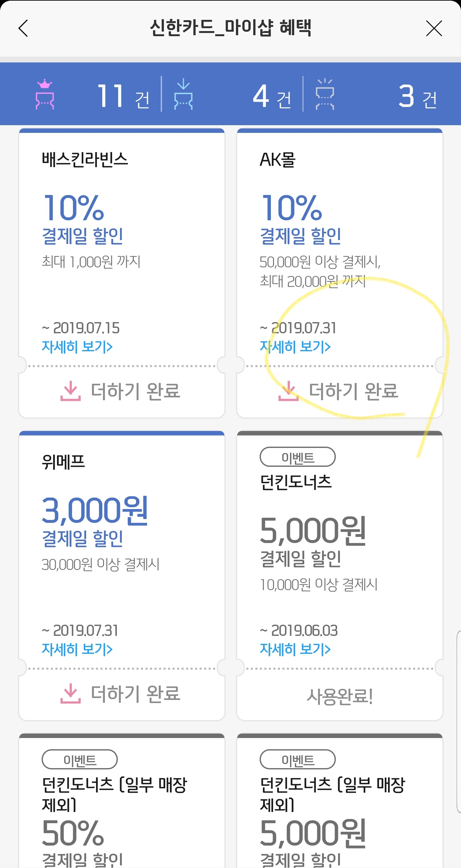Select the downloaded coupons arrow icon

[183, 94]
